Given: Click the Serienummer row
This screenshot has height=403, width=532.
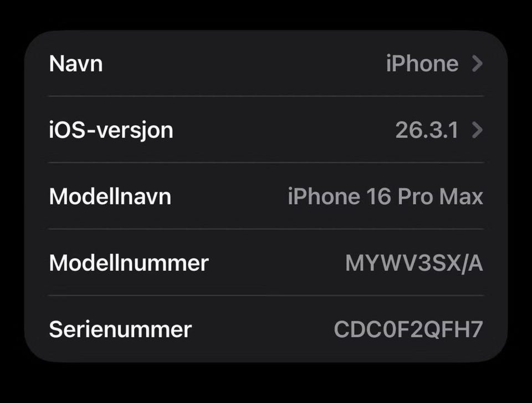Looking at the screenshot, I should [x=266, y=329].
